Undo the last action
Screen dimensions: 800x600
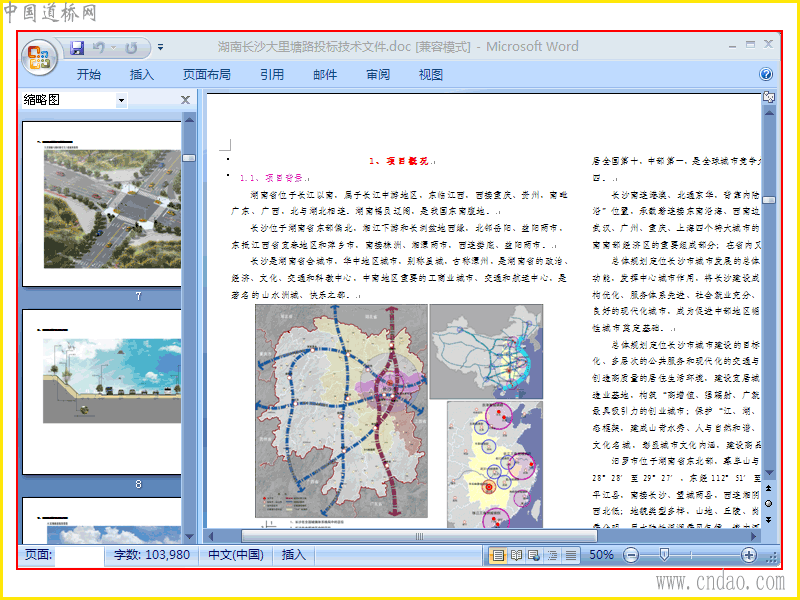99,47
